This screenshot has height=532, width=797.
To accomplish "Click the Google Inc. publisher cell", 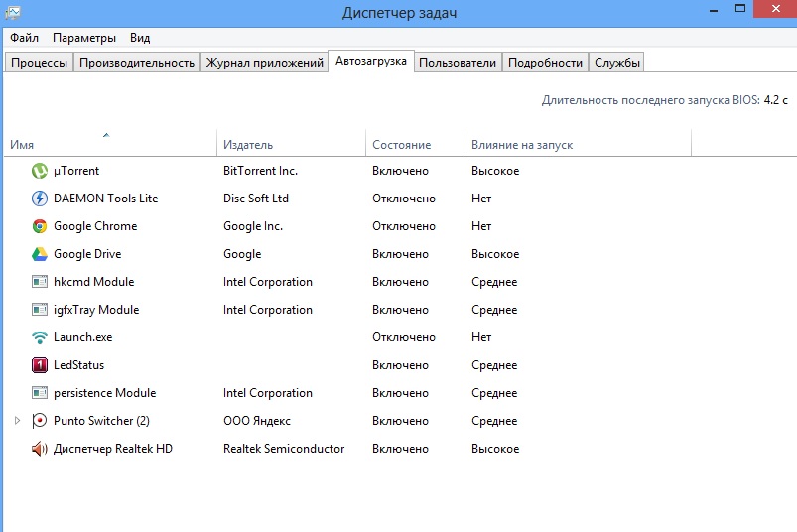I will pyautogui.click(x=253, y=226).
